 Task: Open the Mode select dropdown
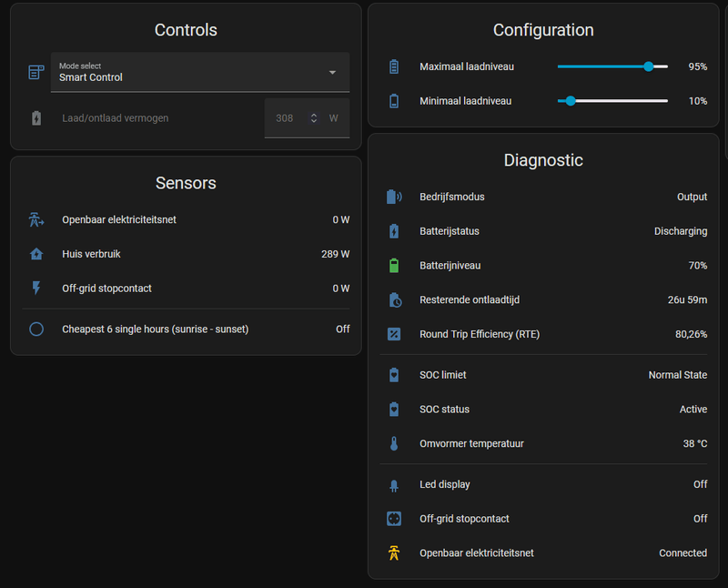(x=191, y=72)
